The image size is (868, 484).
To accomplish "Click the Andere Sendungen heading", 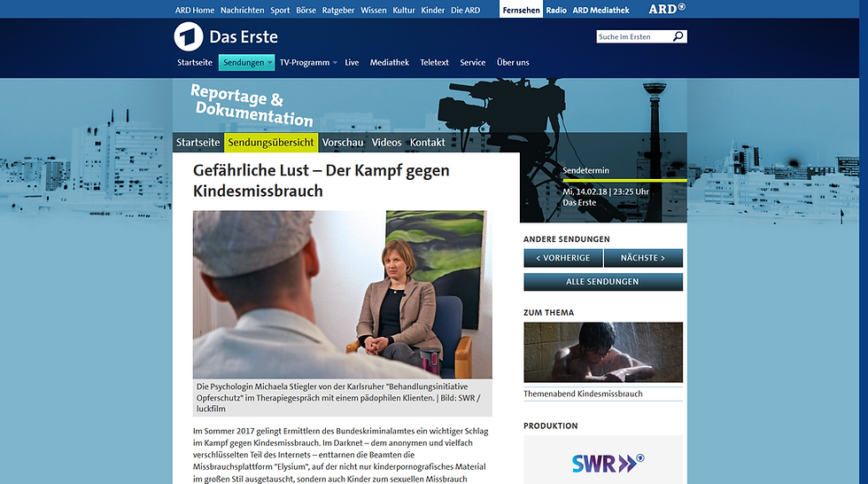I will 567,239.
